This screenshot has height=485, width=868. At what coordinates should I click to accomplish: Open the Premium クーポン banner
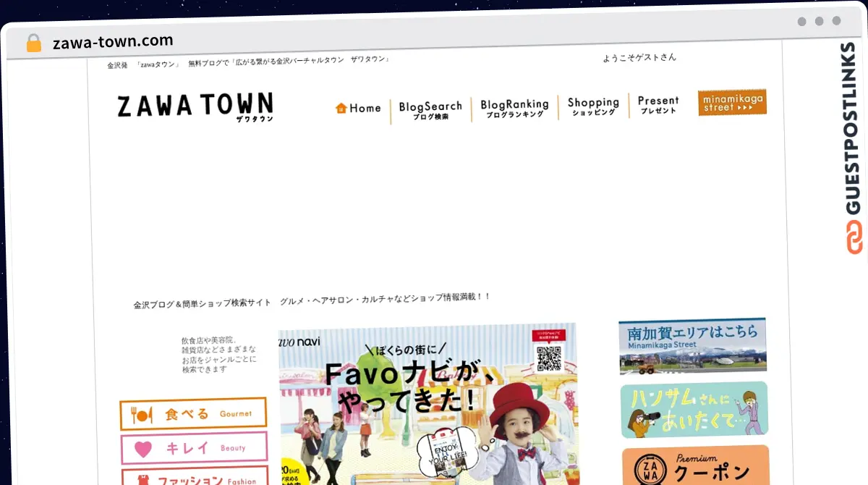[x=695, y=465]
